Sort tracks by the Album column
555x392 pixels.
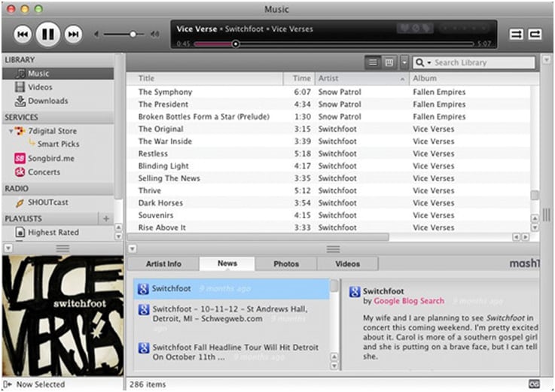tap(474, 78)
